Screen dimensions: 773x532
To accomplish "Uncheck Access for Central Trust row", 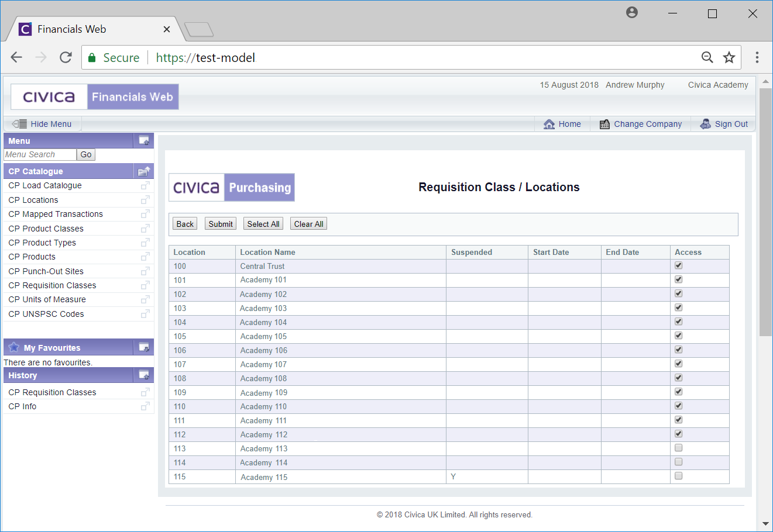I will tap(679, 265).
